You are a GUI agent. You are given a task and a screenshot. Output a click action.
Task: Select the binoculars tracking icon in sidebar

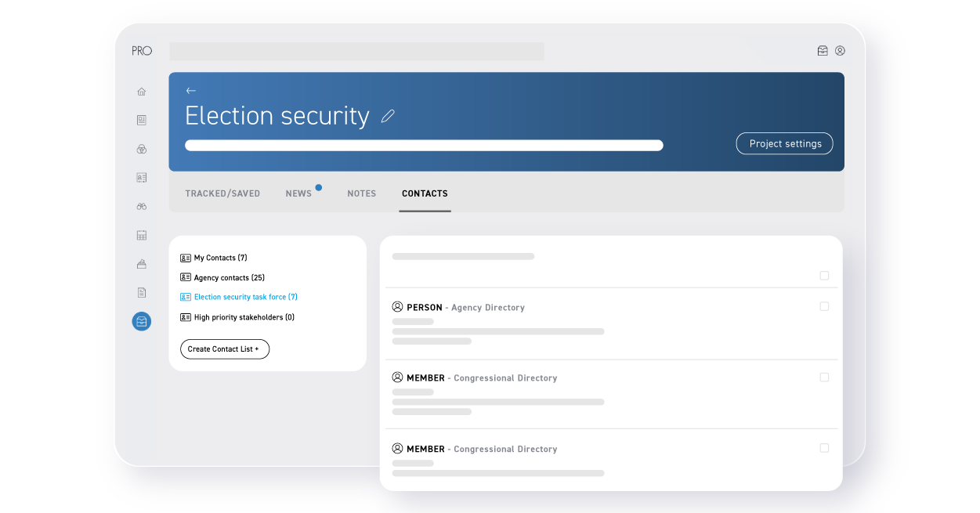141,206
